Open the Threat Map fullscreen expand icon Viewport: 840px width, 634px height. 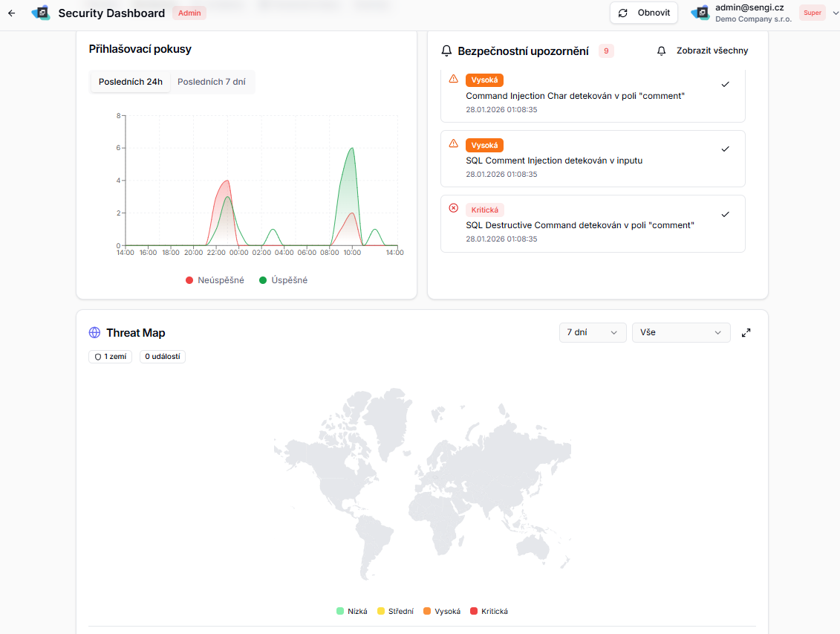(746, 332)
